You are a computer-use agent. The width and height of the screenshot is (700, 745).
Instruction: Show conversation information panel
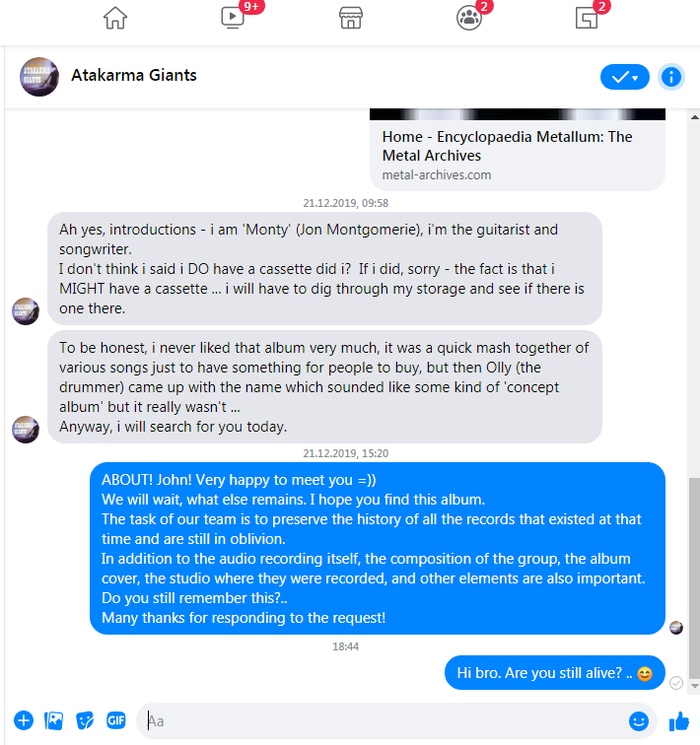671,77
